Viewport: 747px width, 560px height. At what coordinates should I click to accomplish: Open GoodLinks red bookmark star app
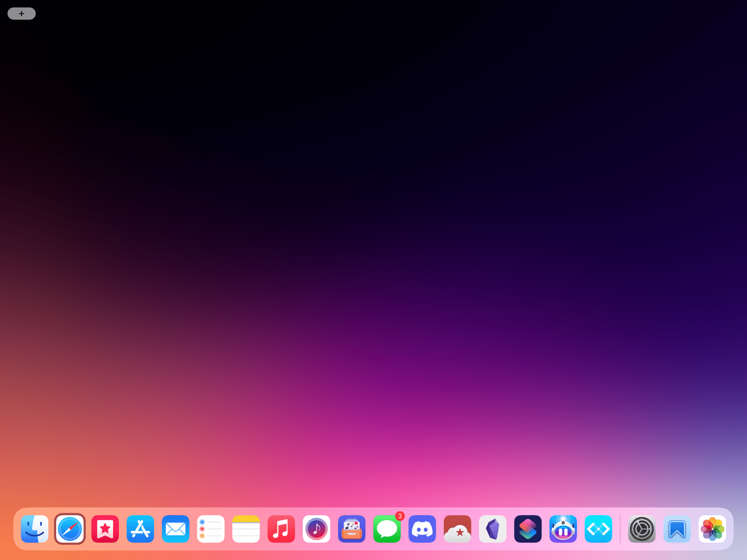105,529
